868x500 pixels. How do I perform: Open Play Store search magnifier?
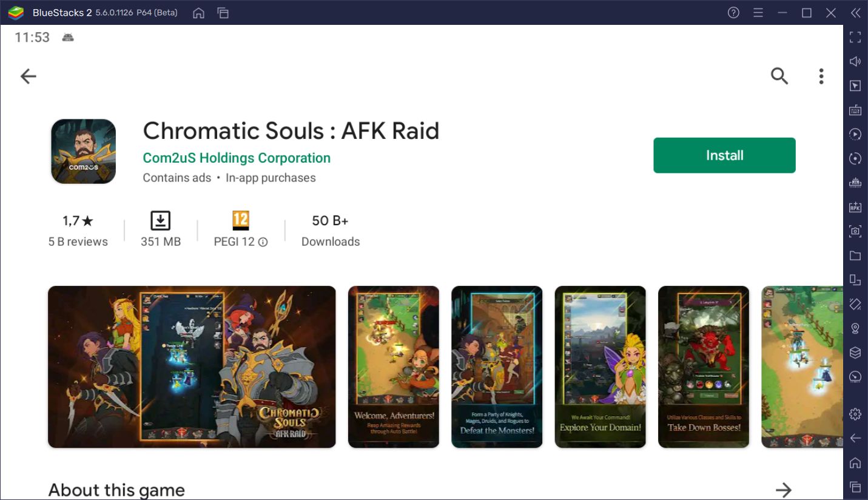[x=779, y=76]
